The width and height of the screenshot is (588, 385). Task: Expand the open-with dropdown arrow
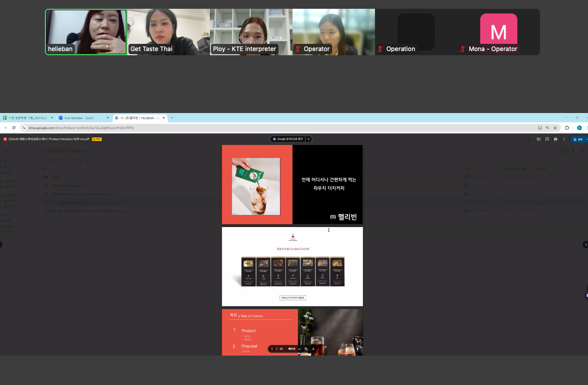pos(308,139)
